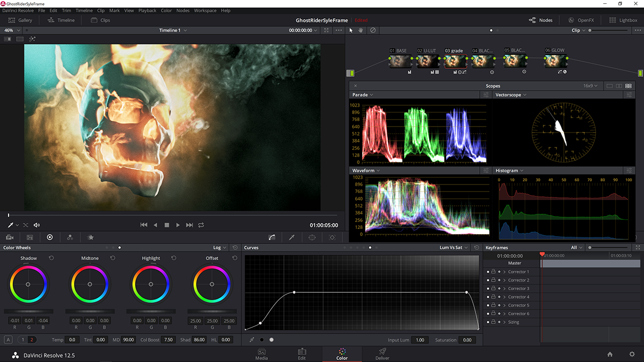Toggle loop playback
Screen dimensions: 644x362
(x=201, y=225)
